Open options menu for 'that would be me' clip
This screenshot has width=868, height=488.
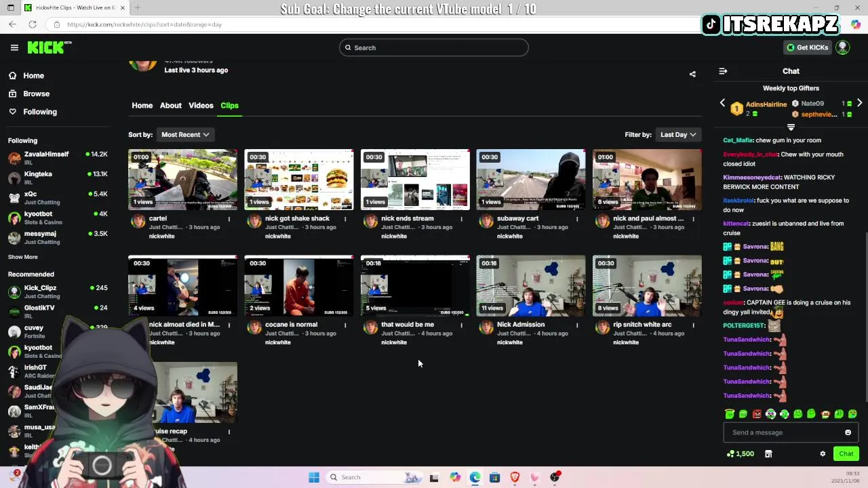[461, 325]
